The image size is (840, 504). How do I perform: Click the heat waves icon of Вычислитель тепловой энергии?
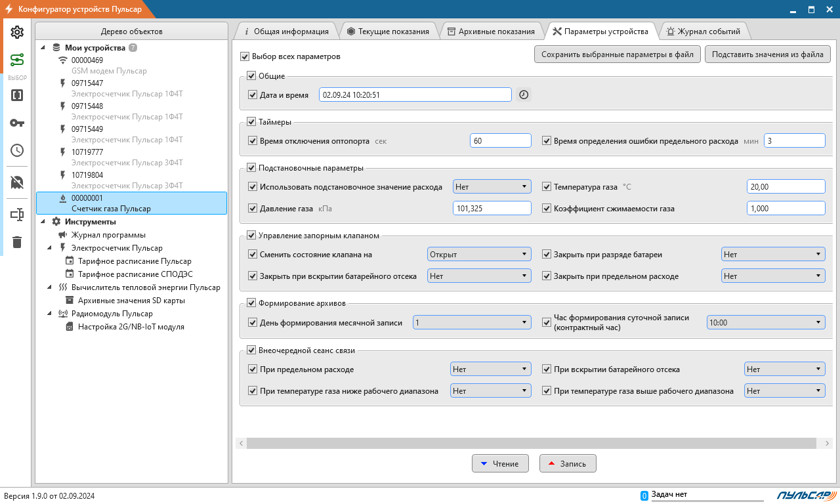tap(63, 287)
